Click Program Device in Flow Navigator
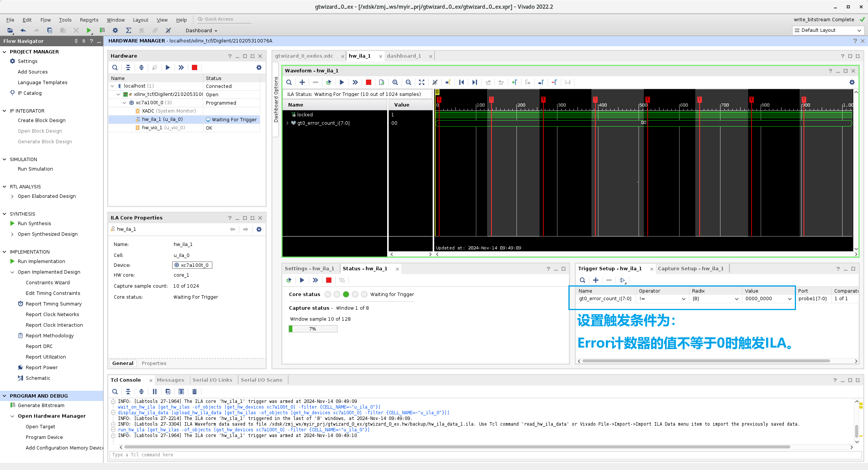This screenshot has width=868, height=470. [44, 437]
